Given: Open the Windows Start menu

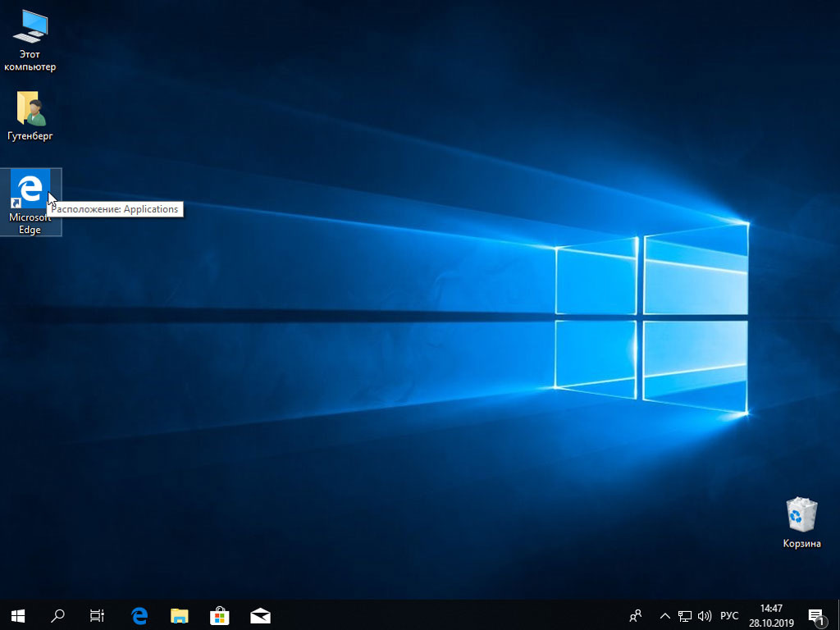Looking at the screenshot, I should 18,615.
